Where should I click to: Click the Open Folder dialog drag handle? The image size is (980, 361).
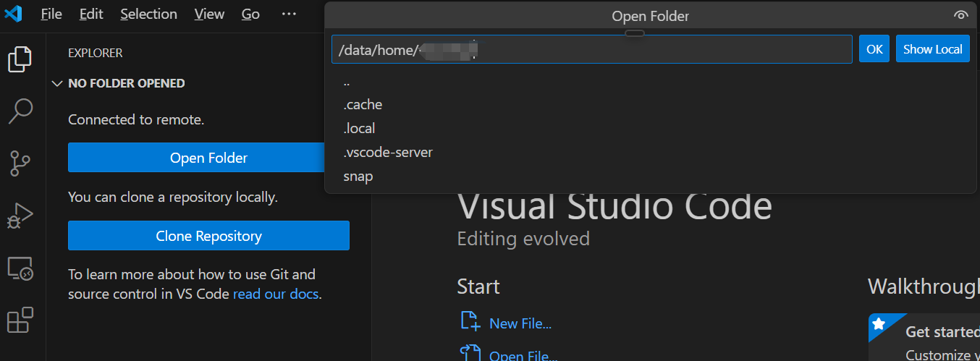point(635,33)
